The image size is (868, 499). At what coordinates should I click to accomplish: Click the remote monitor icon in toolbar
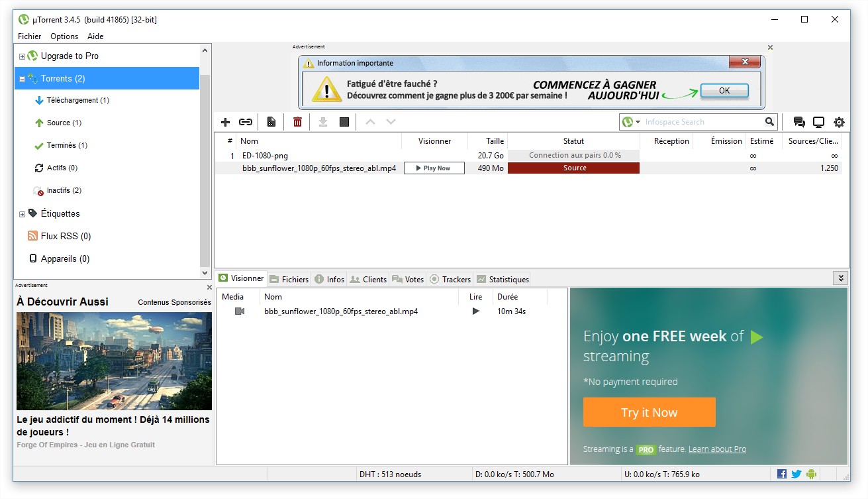(x=819, y=122)
